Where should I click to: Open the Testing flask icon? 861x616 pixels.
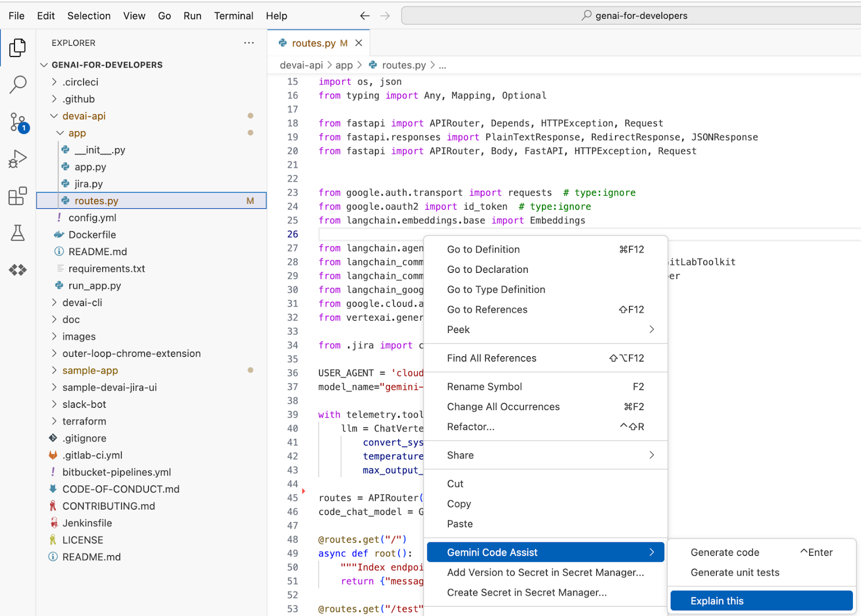click(x=17, y=233)
